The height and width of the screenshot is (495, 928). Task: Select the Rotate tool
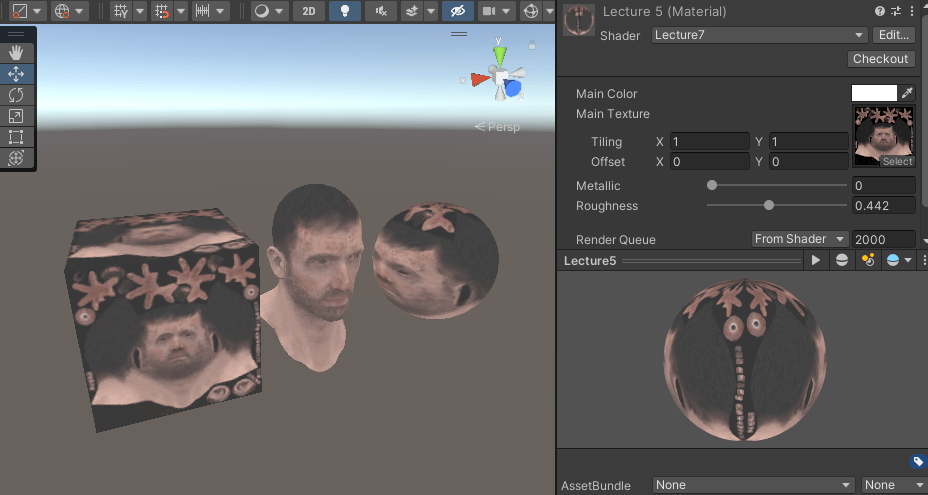pos(16,95)
